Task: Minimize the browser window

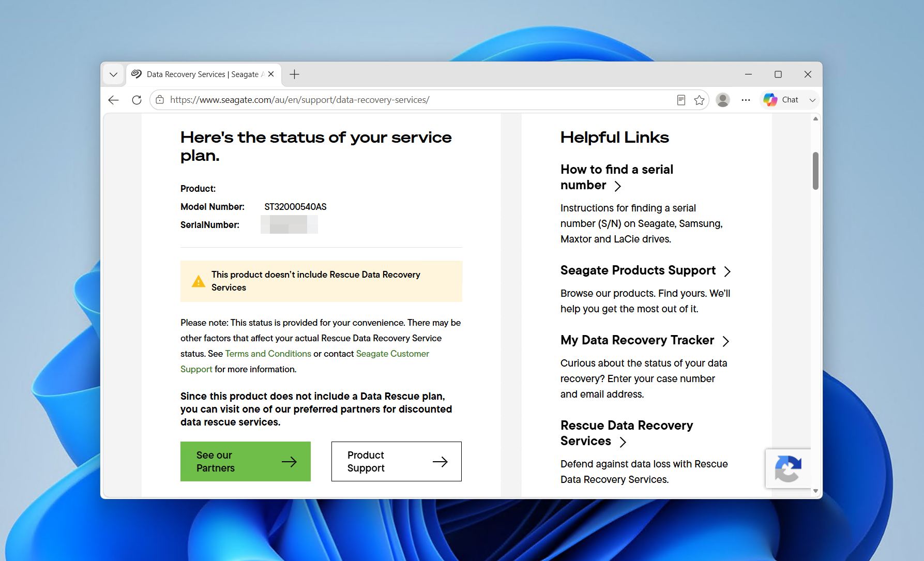Action: (x=748, y=74)
